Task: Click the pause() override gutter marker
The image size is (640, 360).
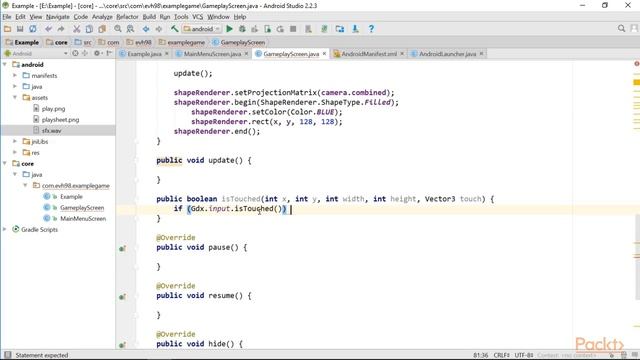Action: point(122,248)
